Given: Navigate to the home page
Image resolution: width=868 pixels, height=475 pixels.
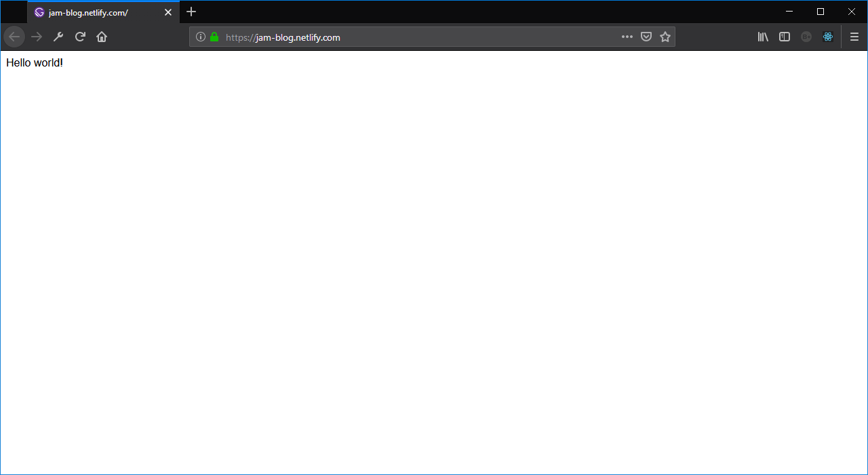Looking at the screenshot, I should (102, 37).
